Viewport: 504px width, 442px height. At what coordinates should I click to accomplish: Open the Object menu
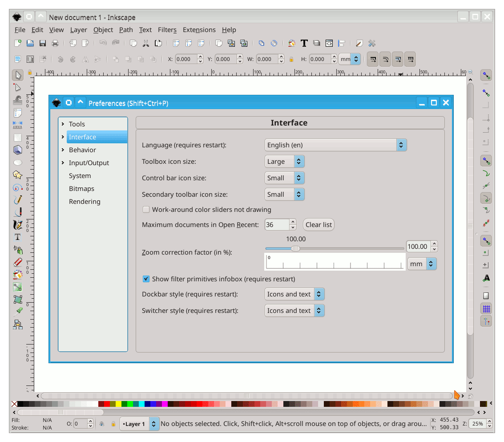(103, 29)
